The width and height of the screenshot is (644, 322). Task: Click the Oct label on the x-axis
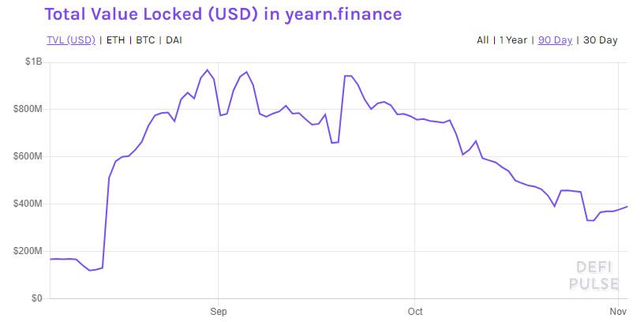pyautogui.click(x=414, y=310)
